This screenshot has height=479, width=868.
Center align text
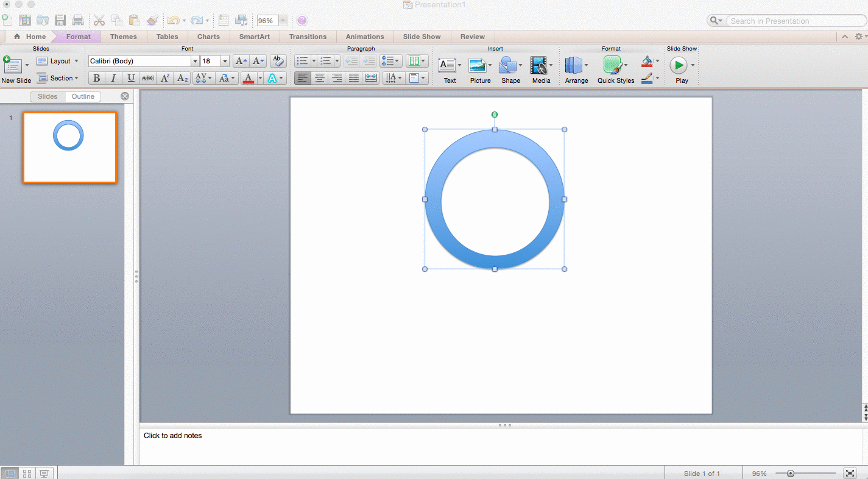tap(320, 78)
